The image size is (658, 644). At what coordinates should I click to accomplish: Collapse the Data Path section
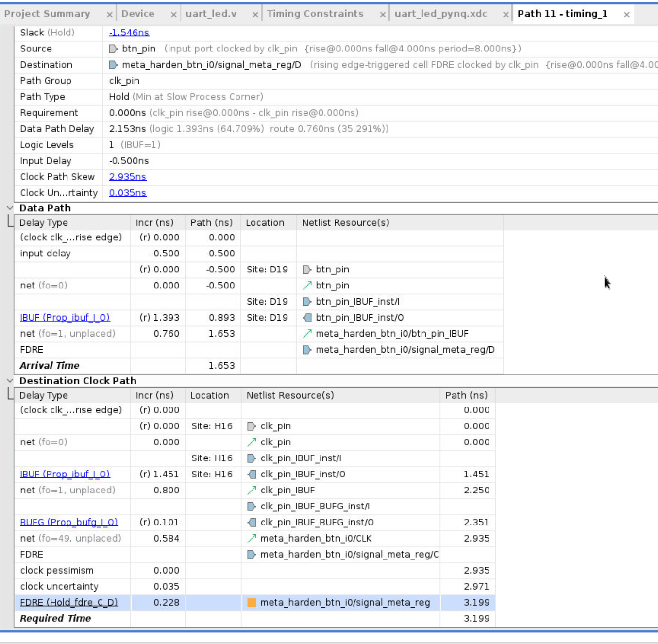tap(10, 208)
